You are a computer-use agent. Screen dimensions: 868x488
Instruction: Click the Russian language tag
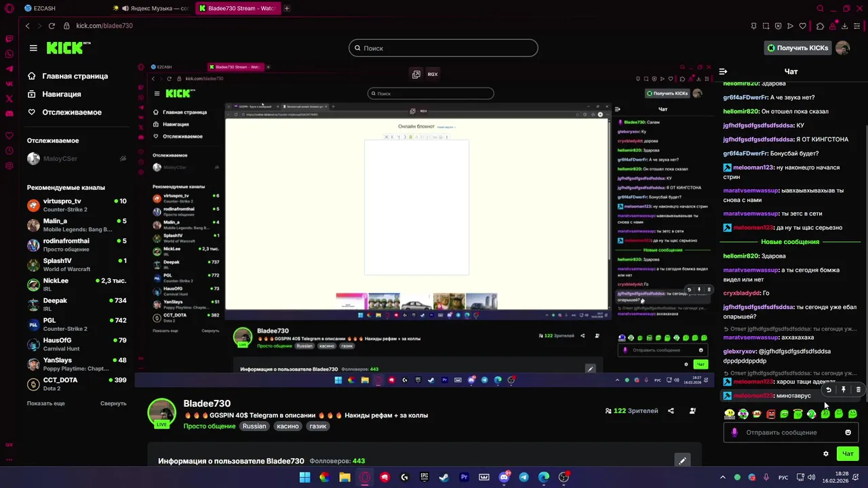tap(254, 426)
